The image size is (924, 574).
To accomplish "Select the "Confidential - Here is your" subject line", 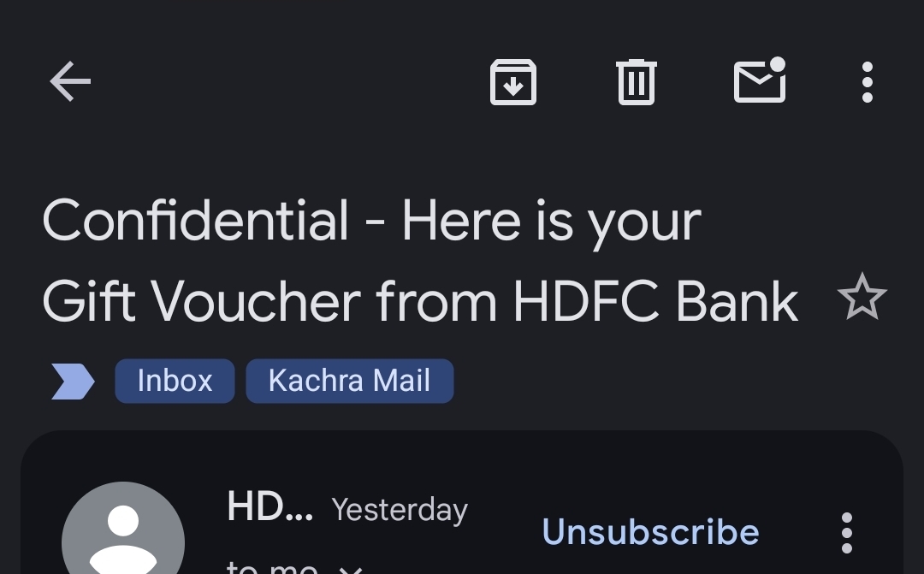I will coord(372,221).
